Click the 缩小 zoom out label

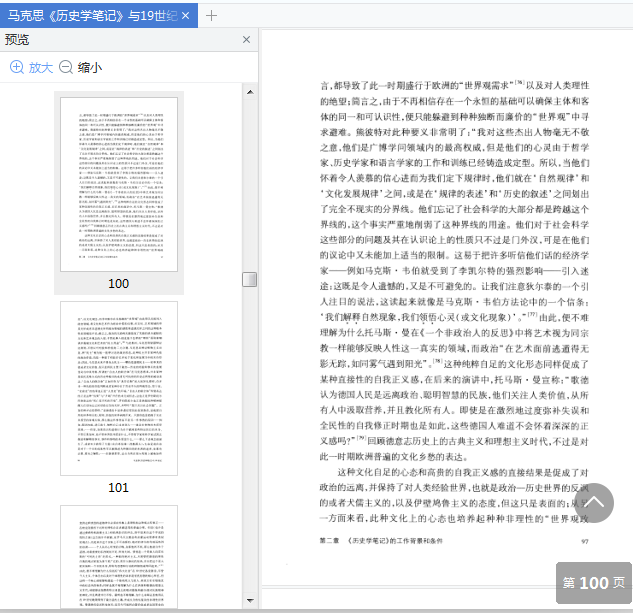(90, 67)
